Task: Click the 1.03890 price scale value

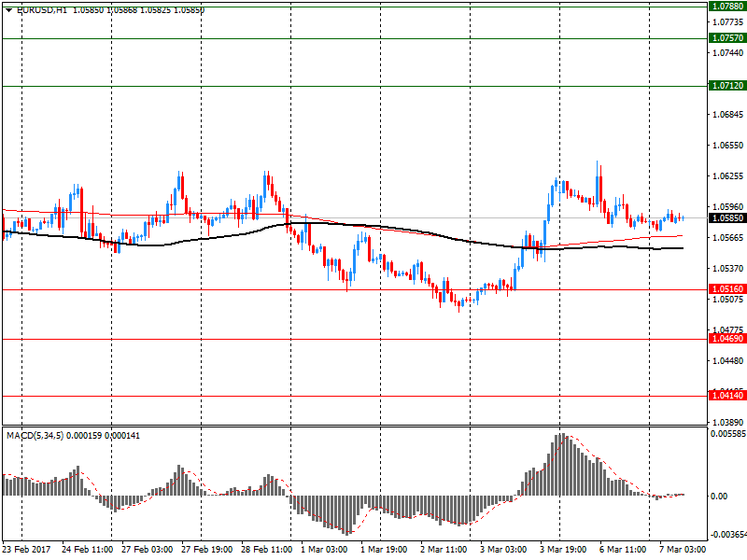Action: coord(728,423)
